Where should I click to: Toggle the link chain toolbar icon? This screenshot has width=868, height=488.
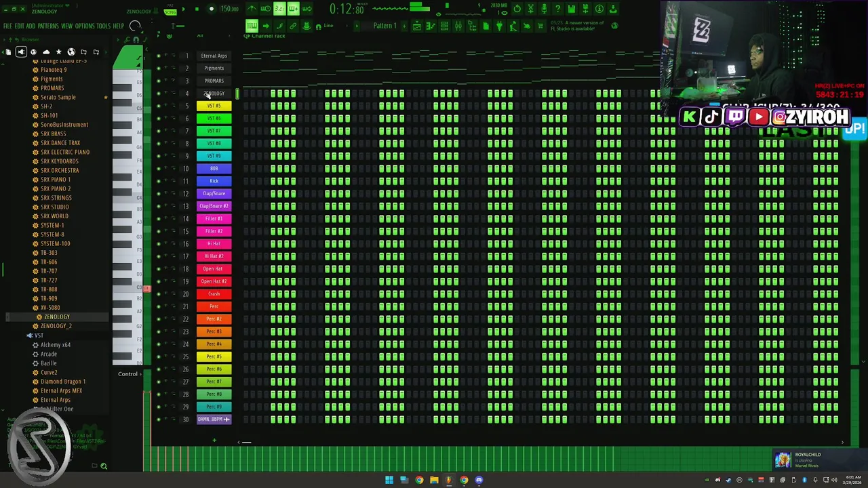293,26
